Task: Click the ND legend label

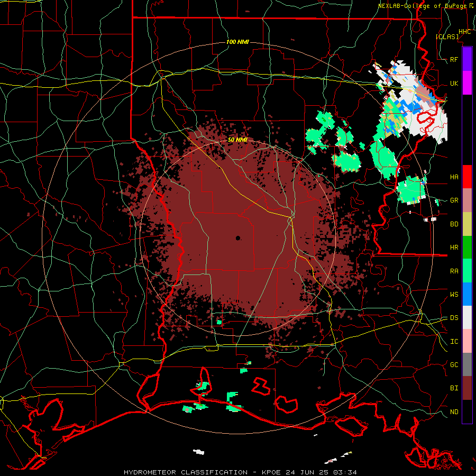Action: 454,411
